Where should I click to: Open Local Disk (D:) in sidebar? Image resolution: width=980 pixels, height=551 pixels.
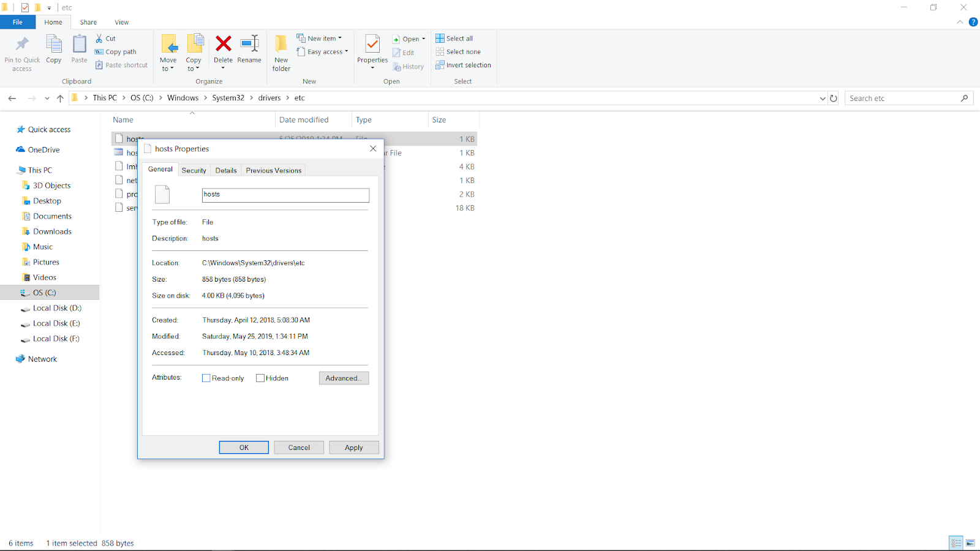point(51,308)
